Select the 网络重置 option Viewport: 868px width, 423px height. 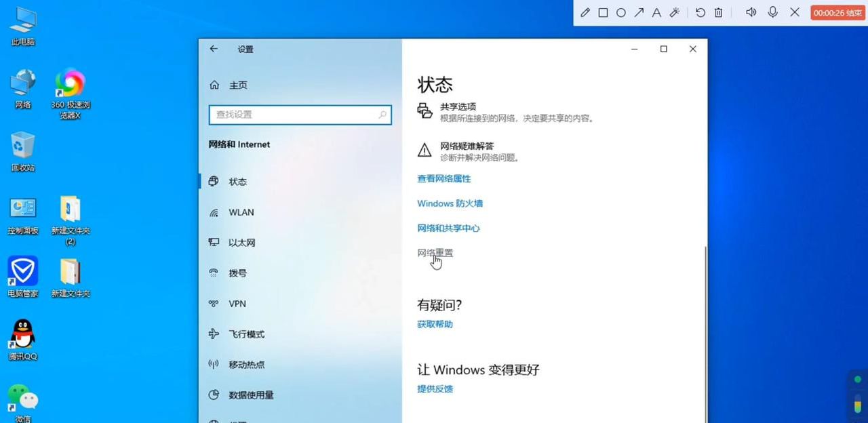435,252
